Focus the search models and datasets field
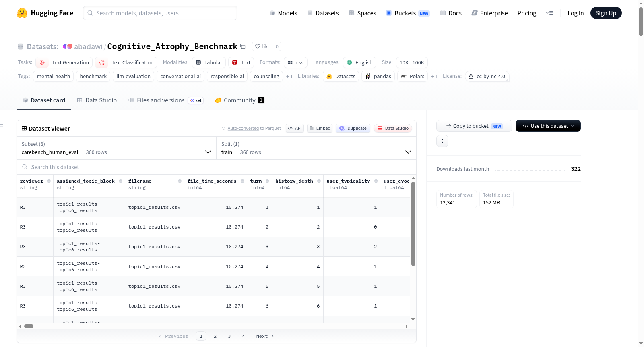The height and width of the screenshot is (347, 644). point(160,13)
